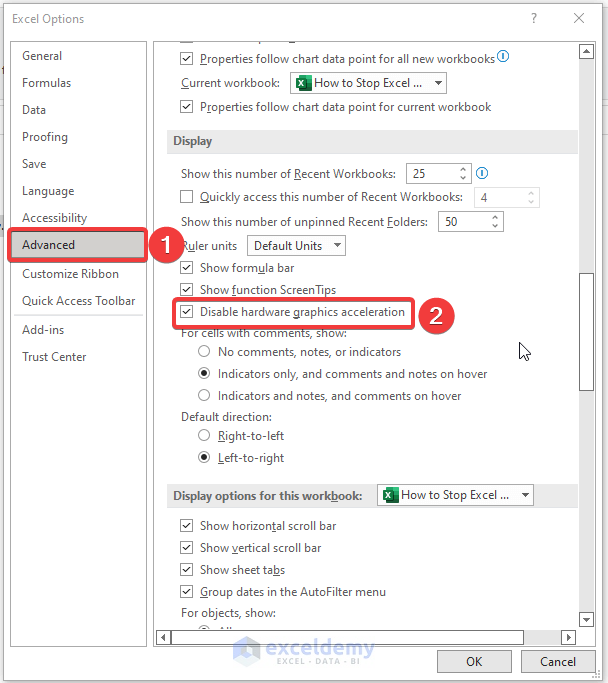Toggle Disable hardware graphics acceleration checkbox
Image resolution: width=608 pixels, height=683 pixels.
[x=186, y=312]
